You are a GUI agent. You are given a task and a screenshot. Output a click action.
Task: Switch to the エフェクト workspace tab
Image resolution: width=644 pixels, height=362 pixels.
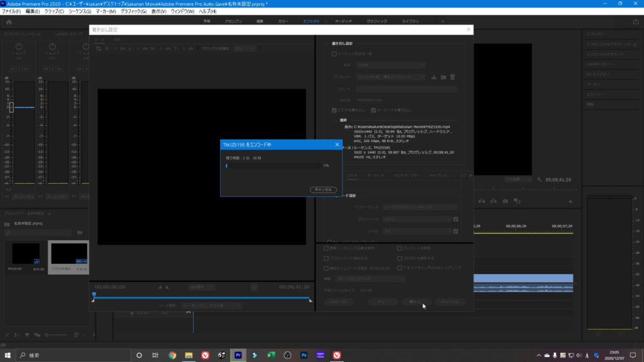311,21
